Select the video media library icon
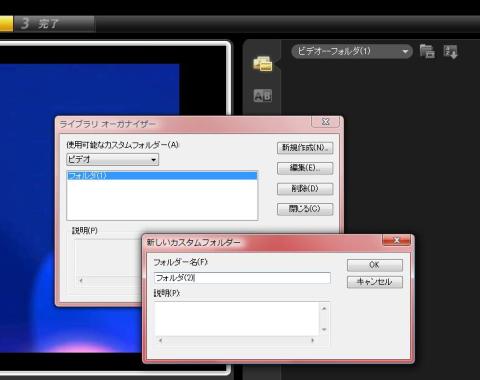 coord(263,63)
